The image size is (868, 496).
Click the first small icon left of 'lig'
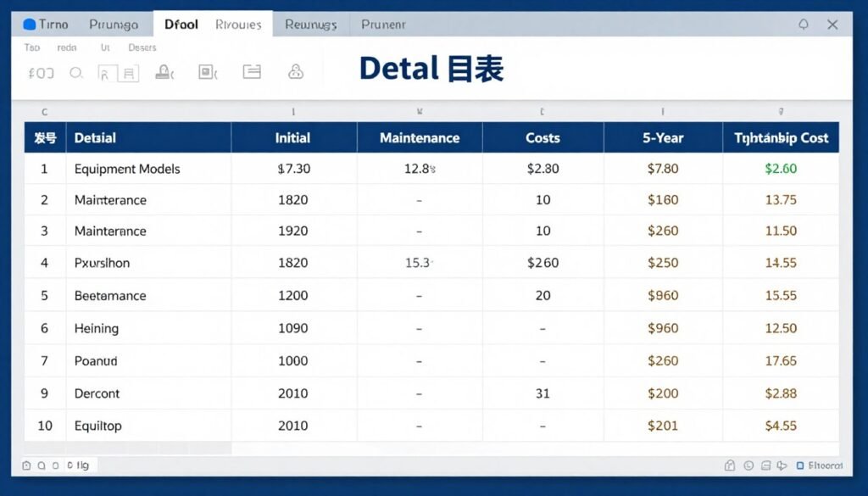pyautogui.click(x=26, y=465)
